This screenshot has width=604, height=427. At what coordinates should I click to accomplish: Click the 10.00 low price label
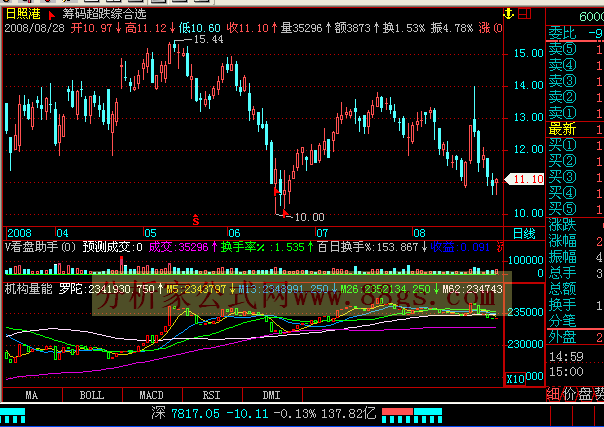tap(309, 218)
